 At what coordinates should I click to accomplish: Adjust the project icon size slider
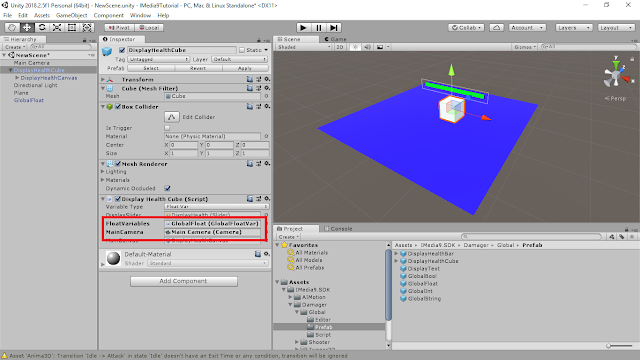click(619, 346)
